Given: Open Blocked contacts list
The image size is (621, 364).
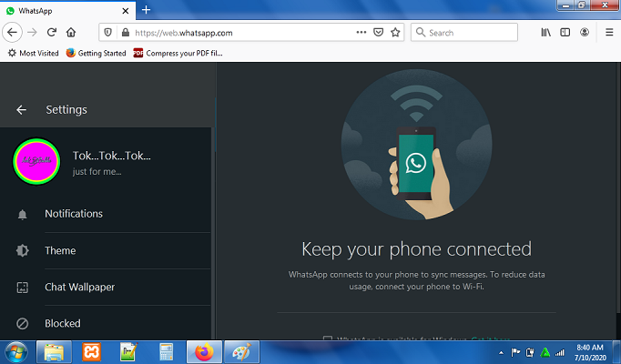Looking at the screenshot, I should (106, 323).
